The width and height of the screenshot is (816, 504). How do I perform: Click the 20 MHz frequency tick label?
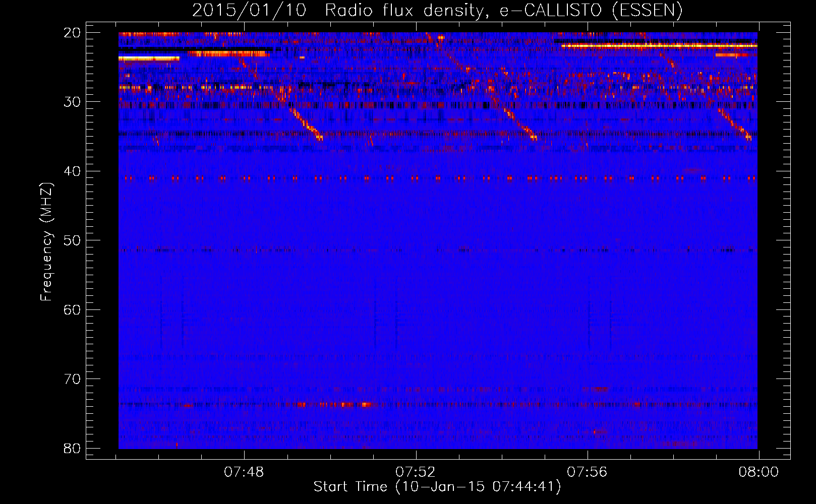coord(72,33)
